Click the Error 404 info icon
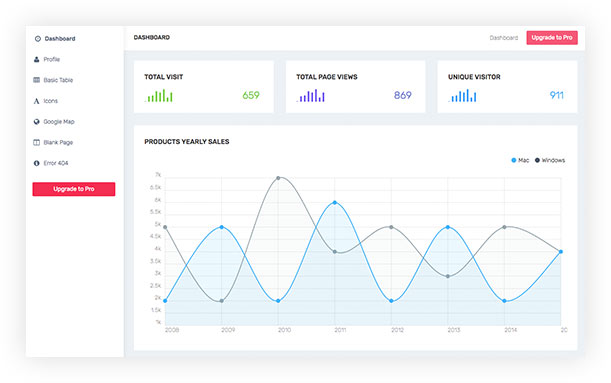Viewport: 611px width, 383px height. tap(36, 163)
